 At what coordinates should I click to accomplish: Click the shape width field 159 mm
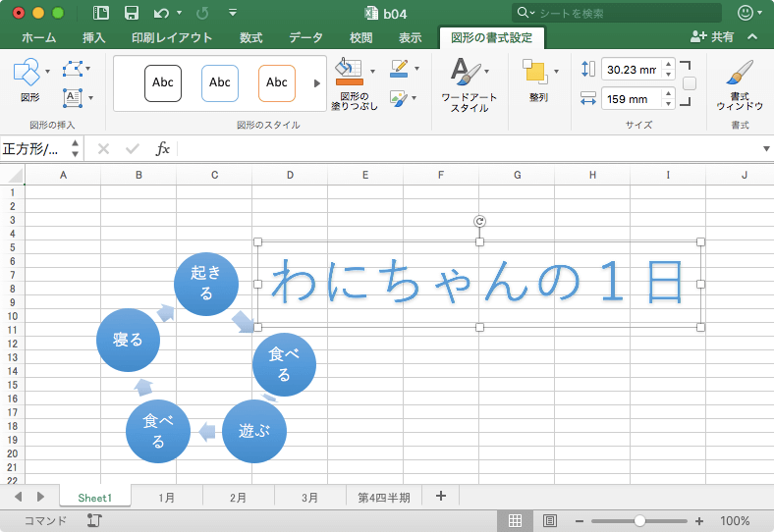pyautogui.click(x=632, y=99)
